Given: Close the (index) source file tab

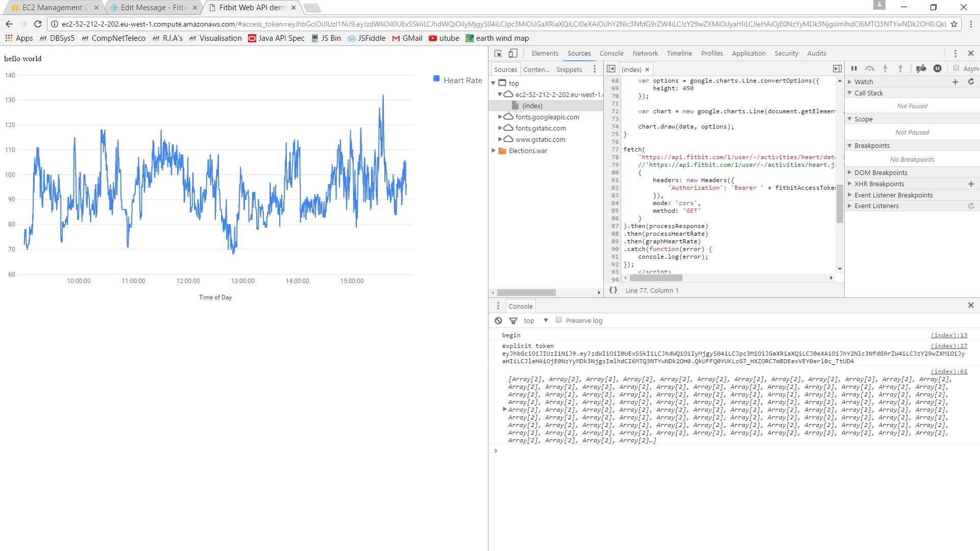Looking at the screenshot, I should click(x=647, y=69).
